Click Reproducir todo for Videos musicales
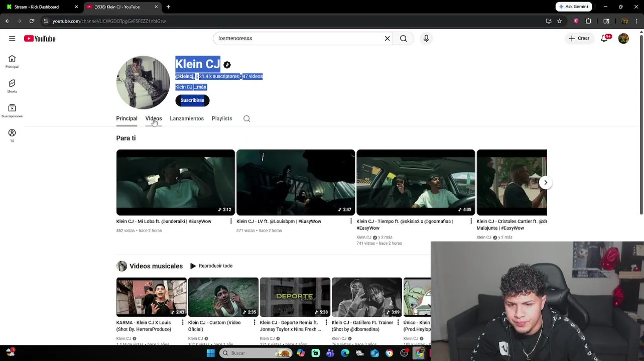Screen dimensions: 644x361 211,266
